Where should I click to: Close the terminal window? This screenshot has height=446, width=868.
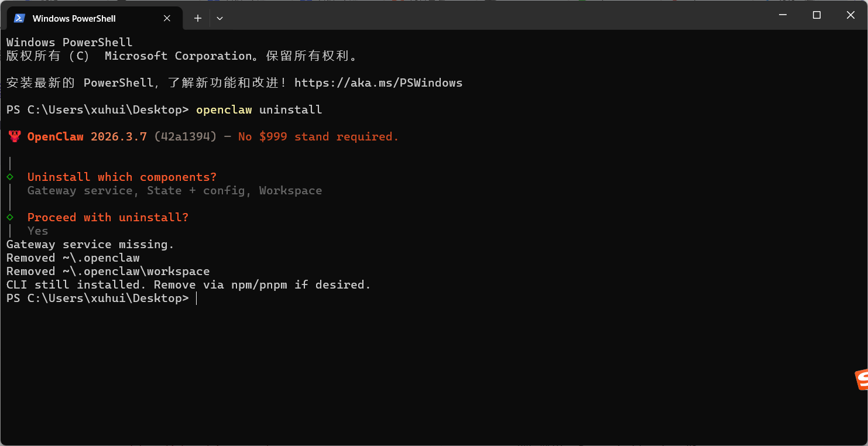(850, 15)
